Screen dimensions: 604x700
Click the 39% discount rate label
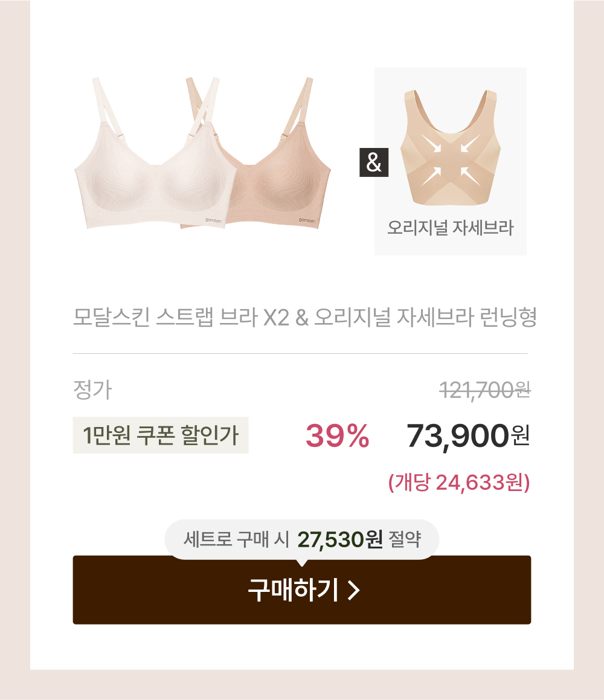(338, 435)
